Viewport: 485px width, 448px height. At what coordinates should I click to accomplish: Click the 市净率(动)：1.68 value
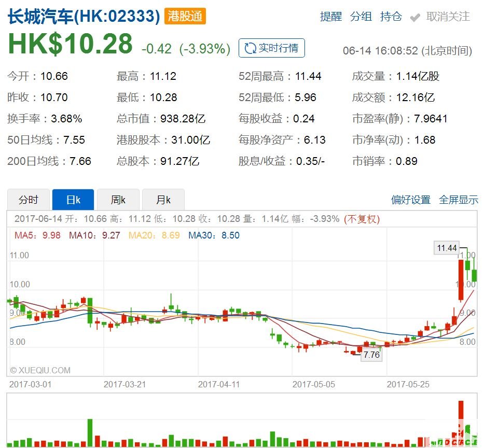pos(394,140)
